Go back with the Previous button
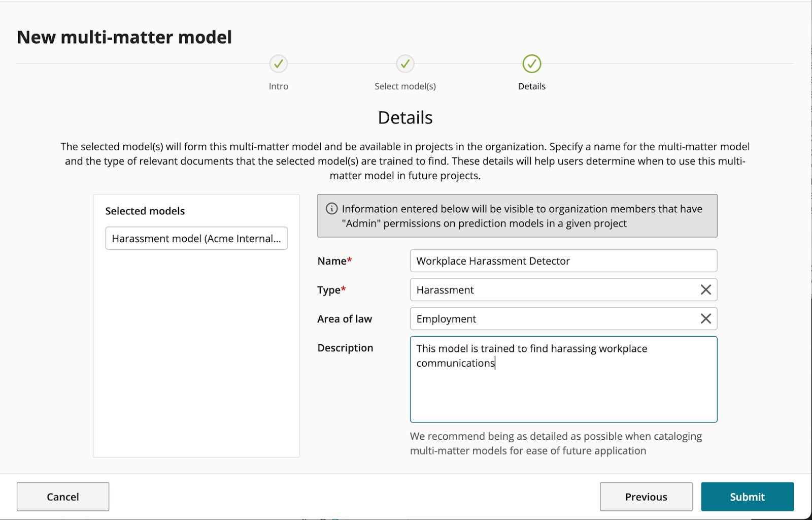 coord(646,497)
